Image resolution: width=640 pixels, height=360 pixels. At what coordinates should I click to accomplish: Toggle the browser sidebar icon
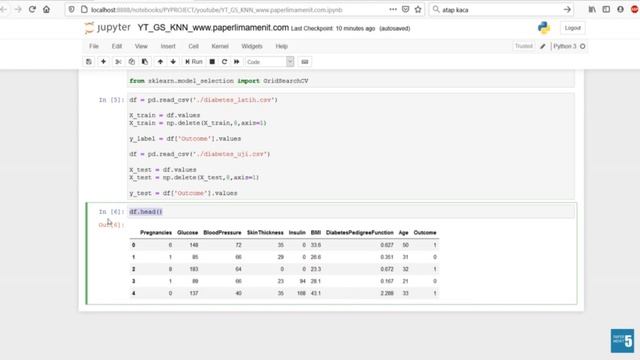(x=606, y=9)
